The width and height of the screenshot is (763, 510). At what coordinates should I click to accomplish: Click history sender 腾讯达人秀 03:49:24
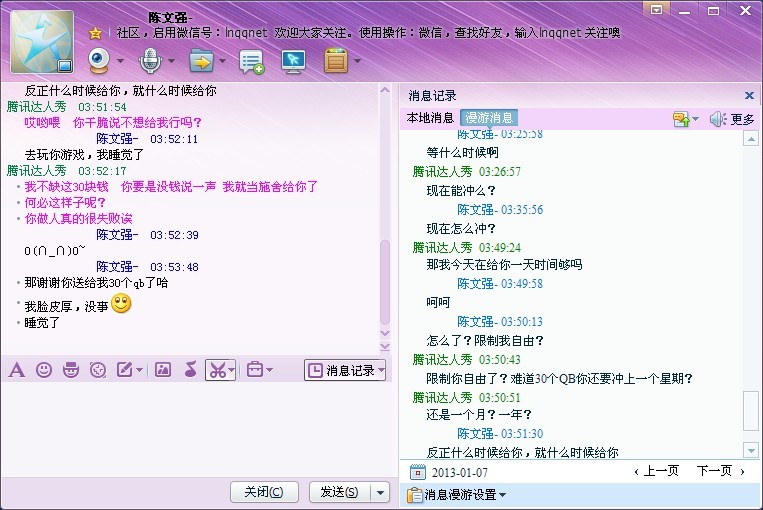click(467, 248)
